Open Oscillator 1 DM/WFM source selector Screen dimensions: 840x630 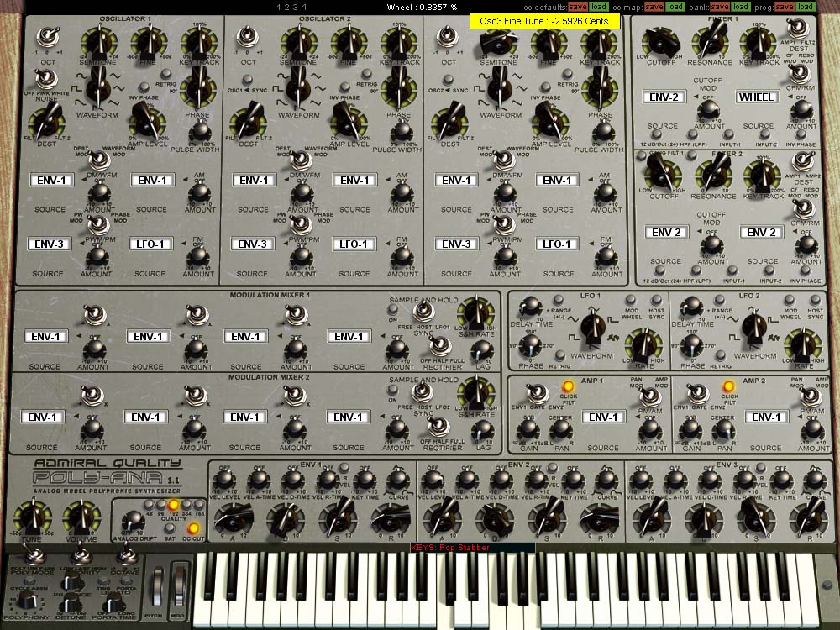(51, 180)
